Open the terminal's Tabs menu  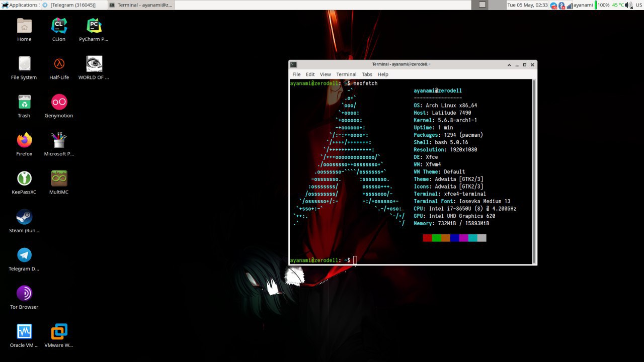click(367, 74)
